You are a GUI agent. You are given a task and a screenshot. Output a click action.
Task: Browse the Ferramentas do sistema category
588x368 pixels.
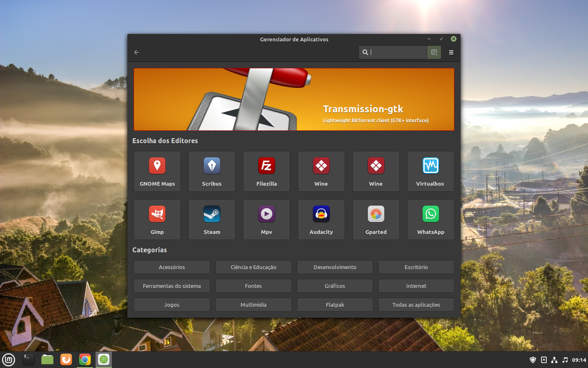[172, 286]
